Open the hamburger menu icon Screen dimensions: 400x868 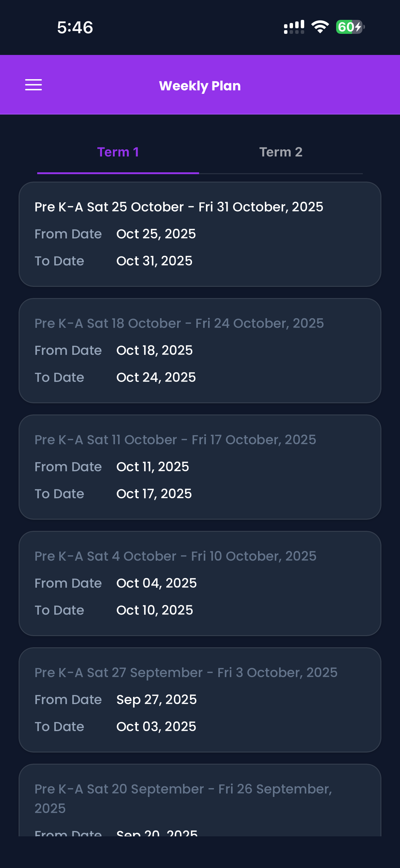pos(34,85)
